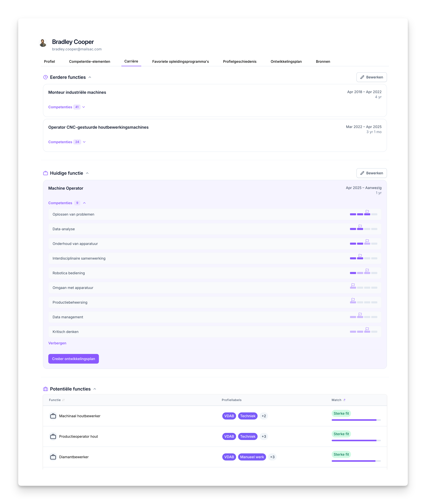Collapse the Competenties list of Machine Operator

point(84,203)
